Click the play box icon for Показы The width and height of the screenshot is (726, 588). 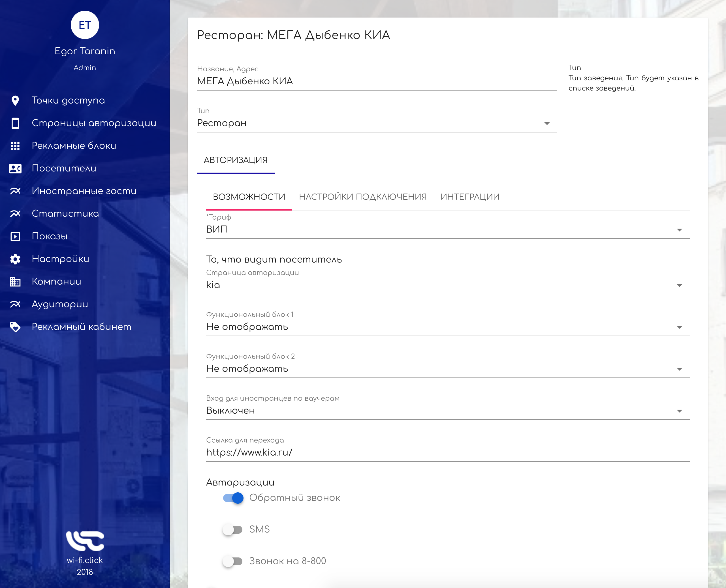coord(15,237)
